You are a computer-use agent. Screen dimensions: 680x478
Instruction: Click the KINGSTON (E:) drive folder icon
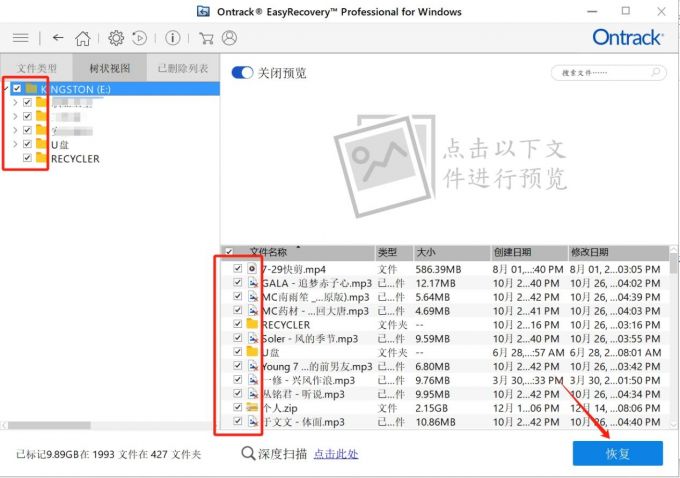click(x=31, y=88)
